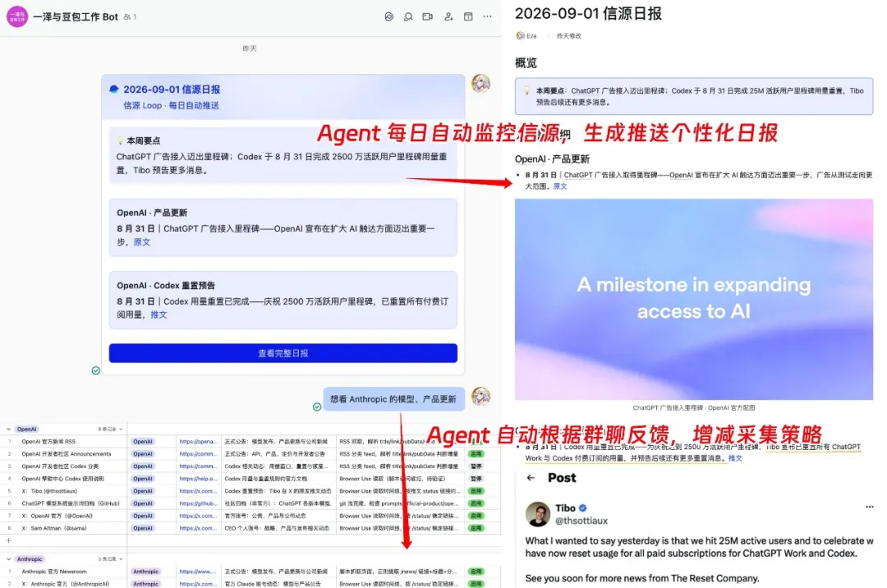887x588 pixels.
Task: Click 昨天修改 timestamp under the document title
Action: (568, 35)
